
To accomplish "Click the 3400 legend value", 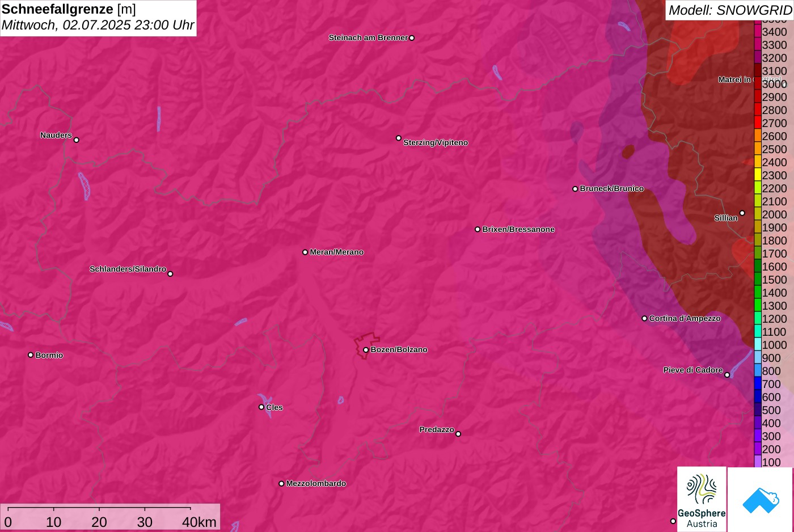I will coord(774,32).
